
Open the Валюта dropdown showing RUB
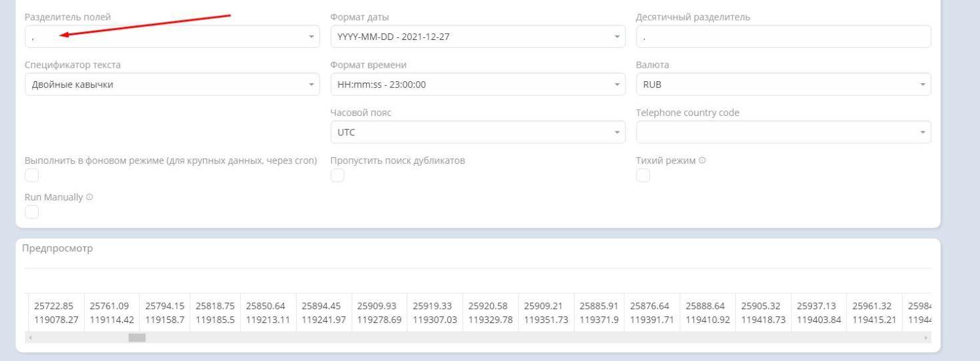coord(783,85)
